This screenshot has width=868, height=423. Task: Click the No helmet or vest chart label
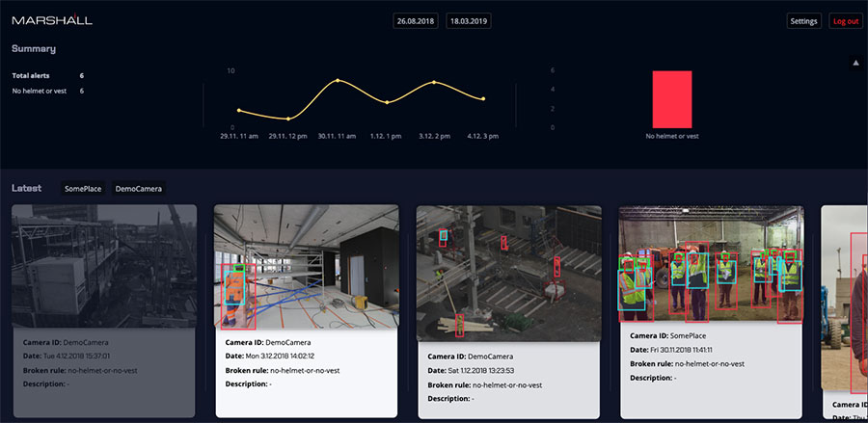pyautogui.click(x=672, y=136)
